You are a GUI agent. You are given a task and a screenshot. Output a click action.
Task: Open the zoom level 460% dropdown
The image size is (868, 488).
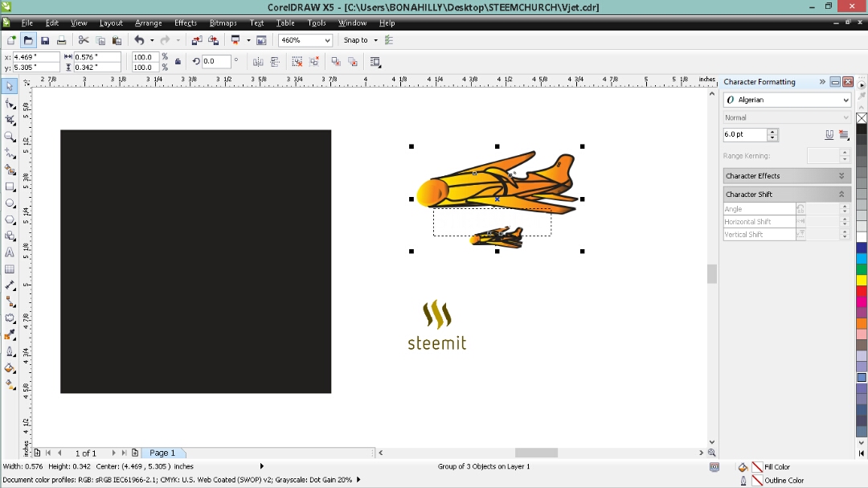point(327,40)
